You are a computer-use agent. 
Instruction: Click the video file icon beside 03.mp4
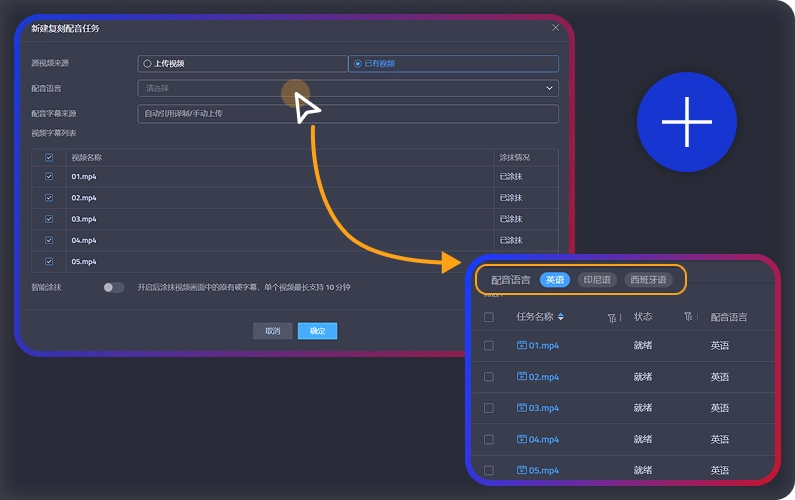tap(521, 408)
